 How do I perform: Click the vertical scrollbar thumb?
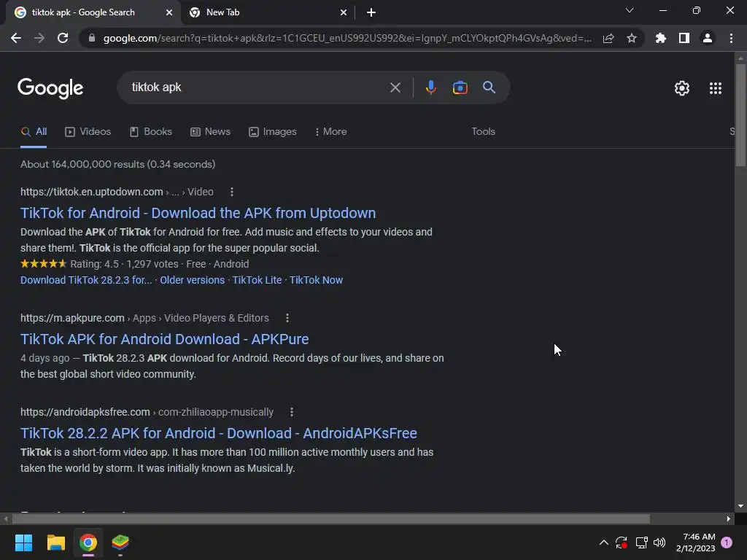740,115
